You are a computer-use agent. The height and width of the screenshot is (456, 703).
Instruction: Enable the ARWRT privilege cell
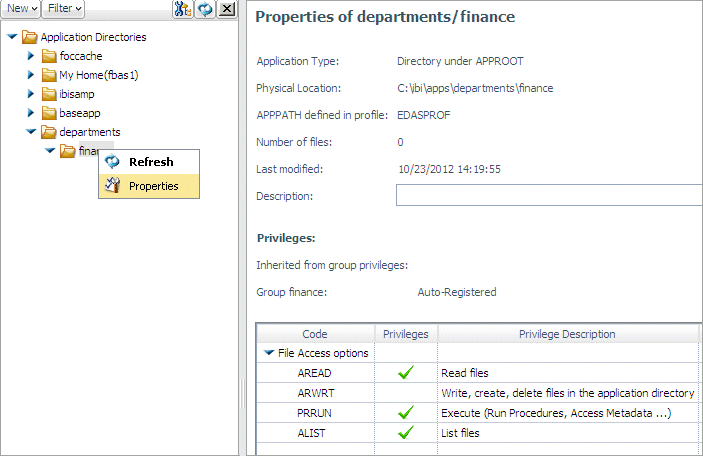[406, 393]
